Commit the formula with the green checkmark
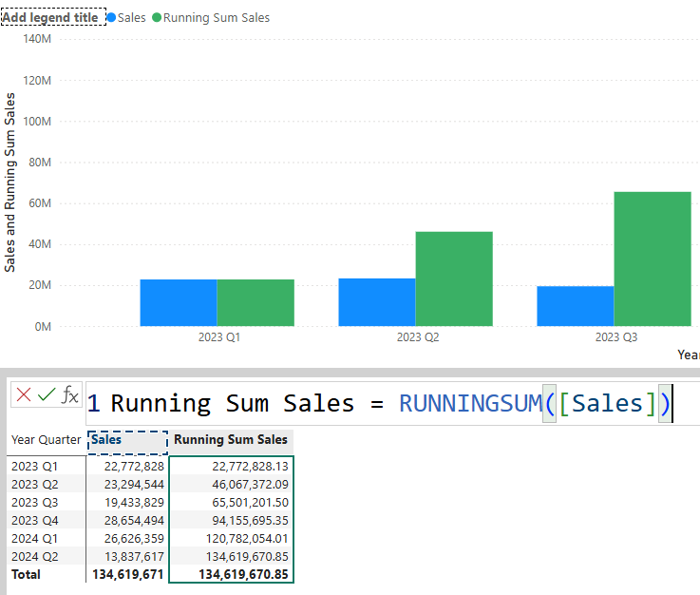Screen dimensions: 700x595 pyautogui.click(x=47, y=394)
